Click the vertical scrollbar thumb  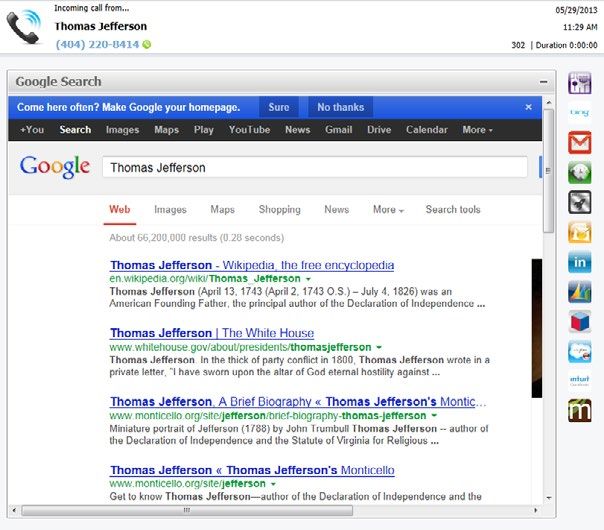(x=549, y=171)
